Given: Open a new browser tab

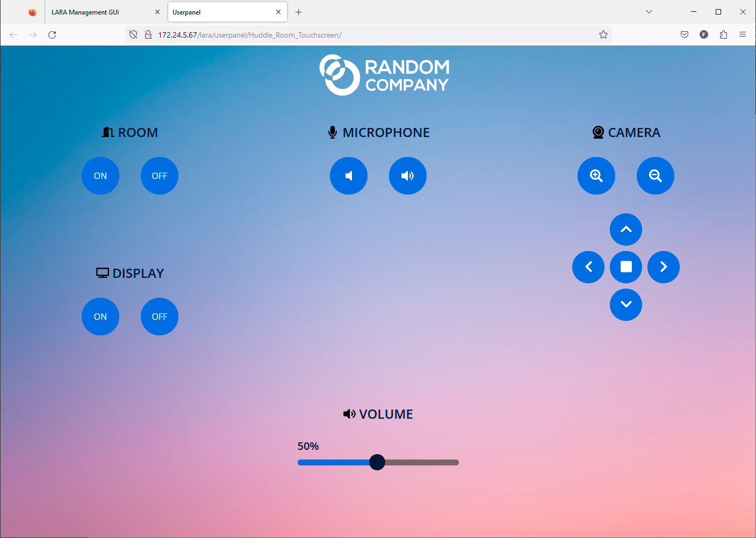Looking at the screenshot, I should 299,12.
